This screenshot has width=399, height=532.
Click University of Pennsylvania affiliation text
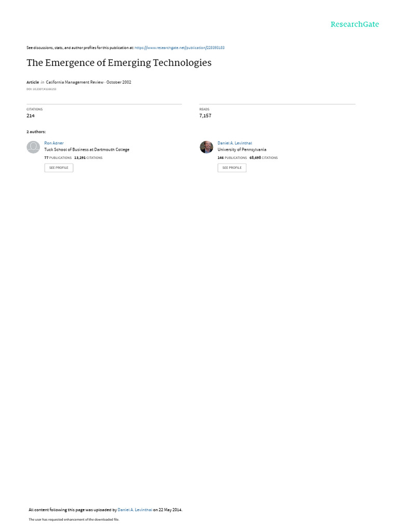[x=242, y=150]
